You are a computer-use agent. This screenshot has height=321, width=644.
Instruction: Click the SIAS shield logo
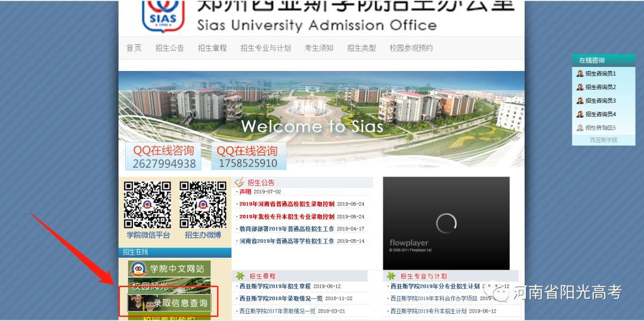pyautogui.click(x=163, y=16)
